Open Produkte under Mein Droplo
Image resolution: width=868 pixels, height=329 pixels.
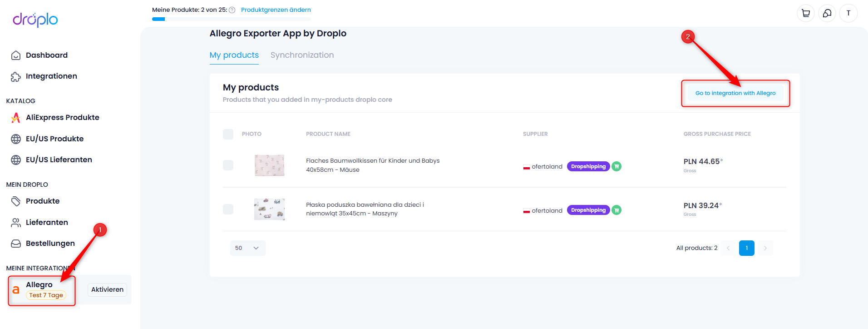pyautogui.click(x=42, y=201)
